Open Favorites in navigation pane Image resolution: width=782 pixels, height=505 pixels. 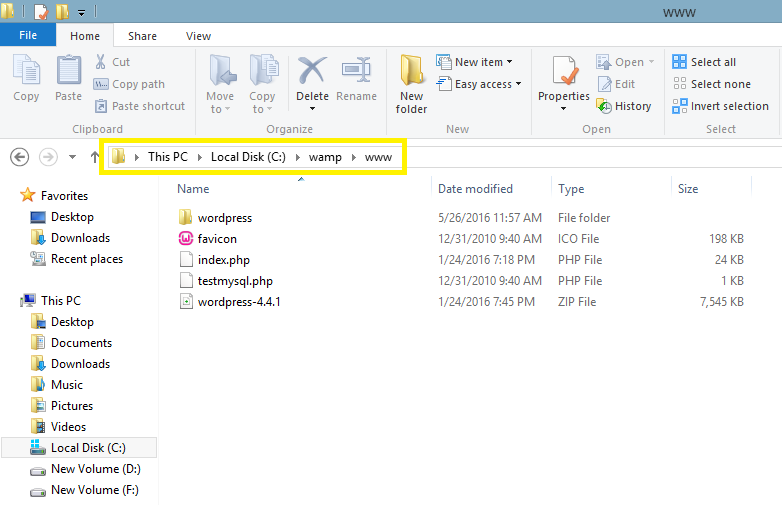pos(64,196)
